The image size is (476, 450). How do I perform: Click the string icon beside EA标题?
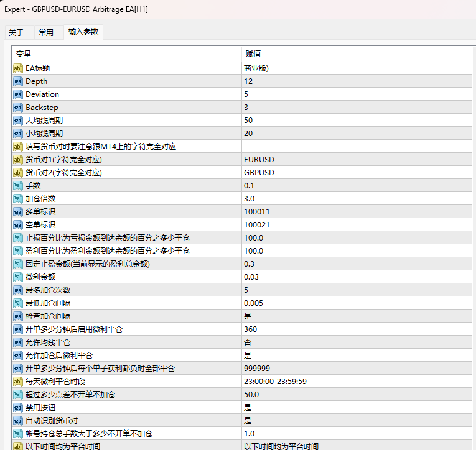pyautogui.click(x=18, y=68)
